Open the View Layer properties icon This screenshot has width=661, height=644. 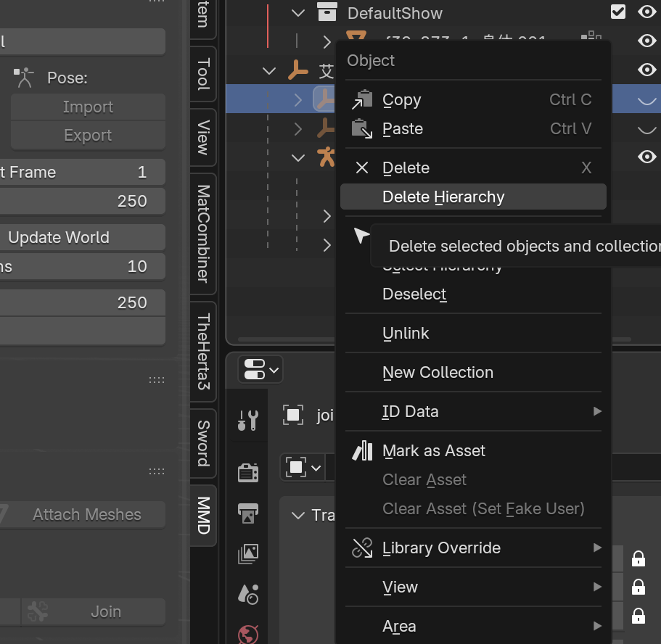coord(248,554)
